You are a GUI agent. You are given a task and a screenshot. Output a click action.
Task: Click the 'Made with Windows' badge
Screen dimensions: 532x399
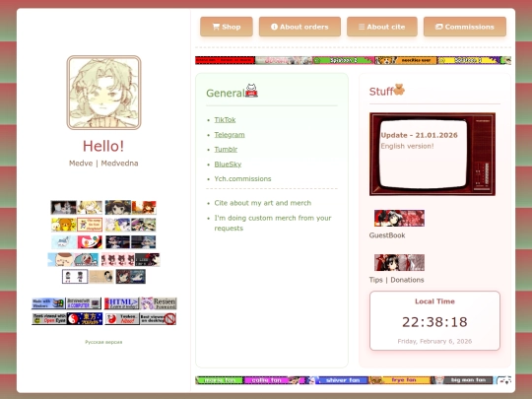48,303
